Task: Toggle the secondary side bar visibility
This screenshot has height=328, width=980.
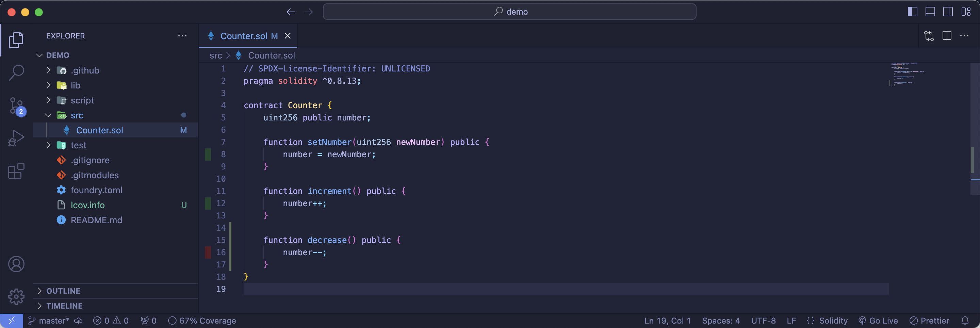Action: coord(948,12)
